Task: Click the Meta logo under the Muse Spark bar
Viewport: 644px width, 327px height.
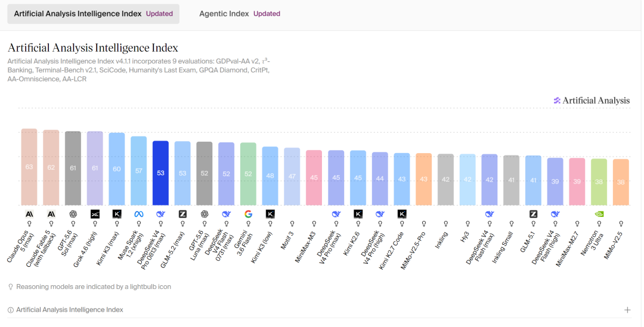Action: tap(139, 214)
